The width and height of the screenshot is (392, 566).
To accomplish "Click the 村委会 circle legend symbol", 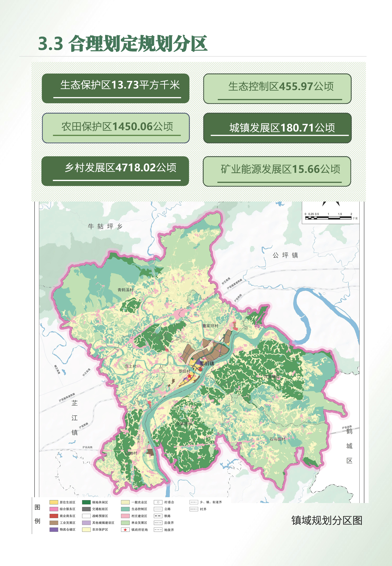I will (158, 502).
